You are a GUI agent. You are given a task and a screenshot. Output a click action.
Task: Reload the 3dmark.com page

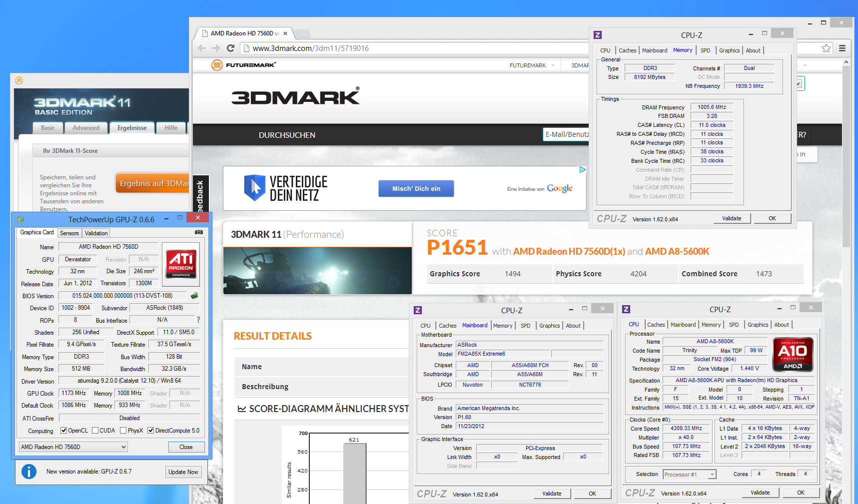pyautogui.click(x=230, y=48)
